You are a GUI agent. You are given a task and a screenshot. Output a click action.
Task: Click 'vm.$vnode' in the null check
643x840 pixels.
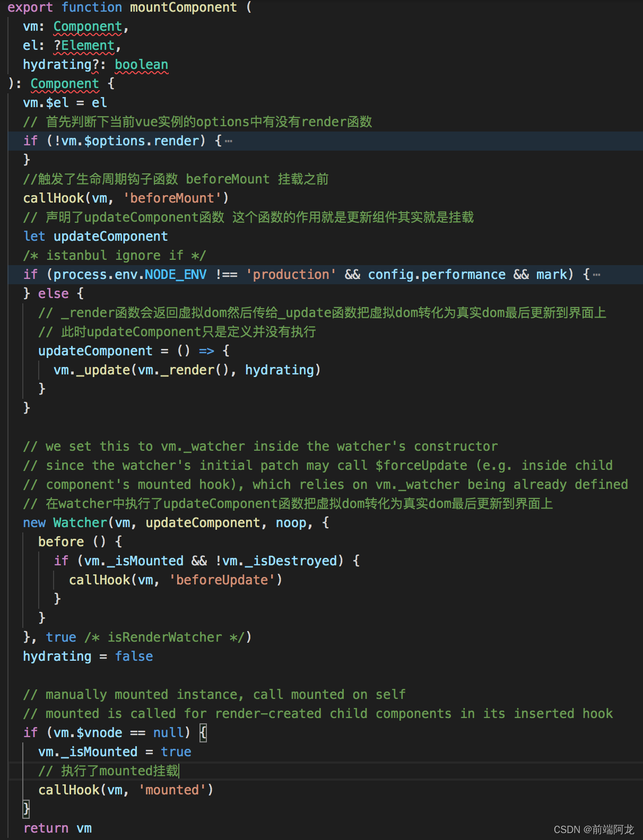click(88, 733)
